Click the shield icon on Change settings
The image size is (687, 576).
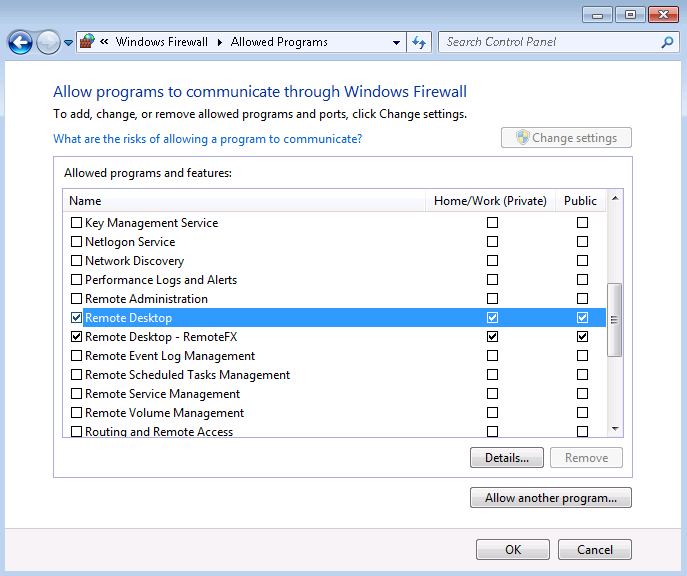522,137
